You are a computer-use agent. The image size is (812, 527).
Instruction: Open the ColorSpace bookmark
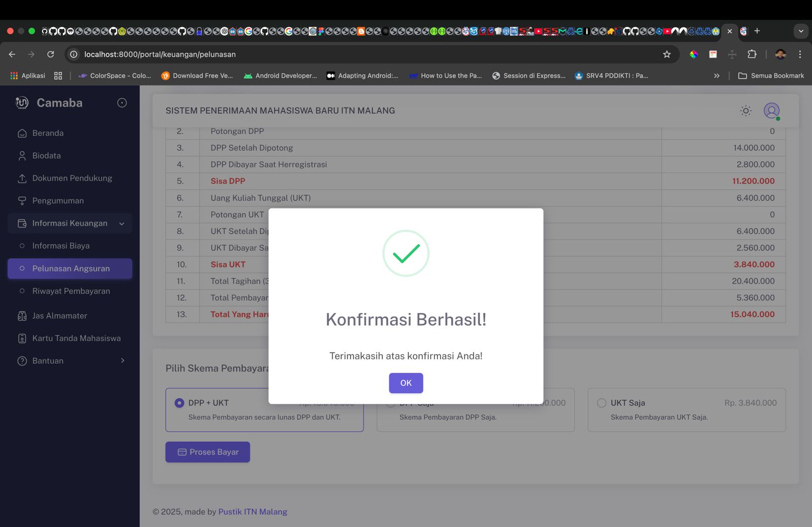(x=115, y=76)
